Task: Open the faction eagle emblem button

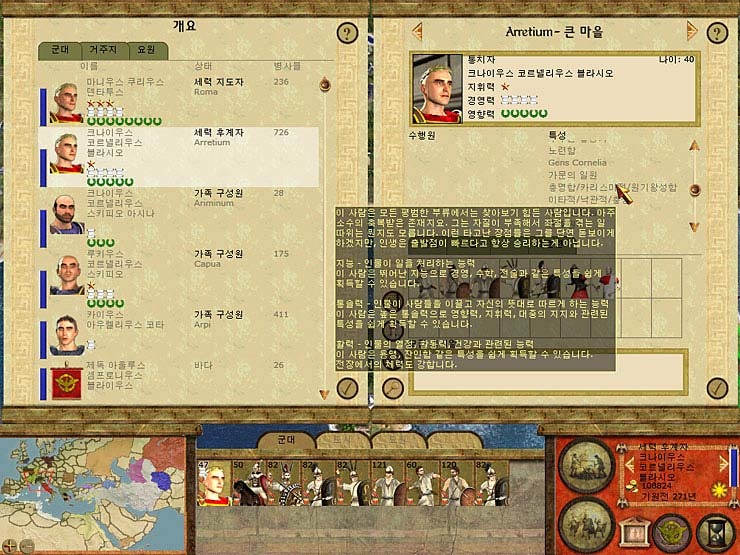Action: [673, 532]
